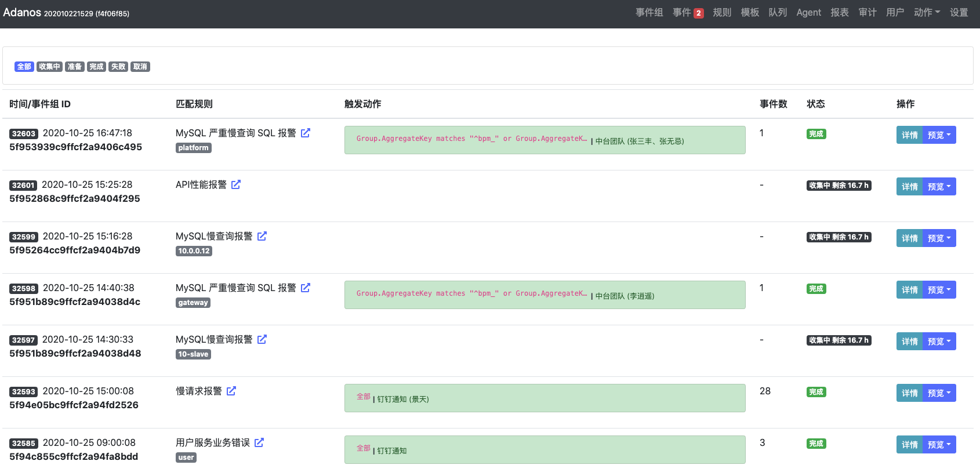View 详情 for event group 32593
This screenshot has width=980, height=472.
point(909,393)
